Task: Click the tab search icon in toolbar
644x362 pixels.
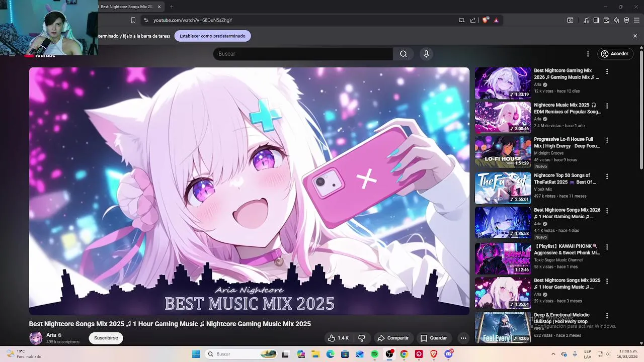Action: pos(570,20)
